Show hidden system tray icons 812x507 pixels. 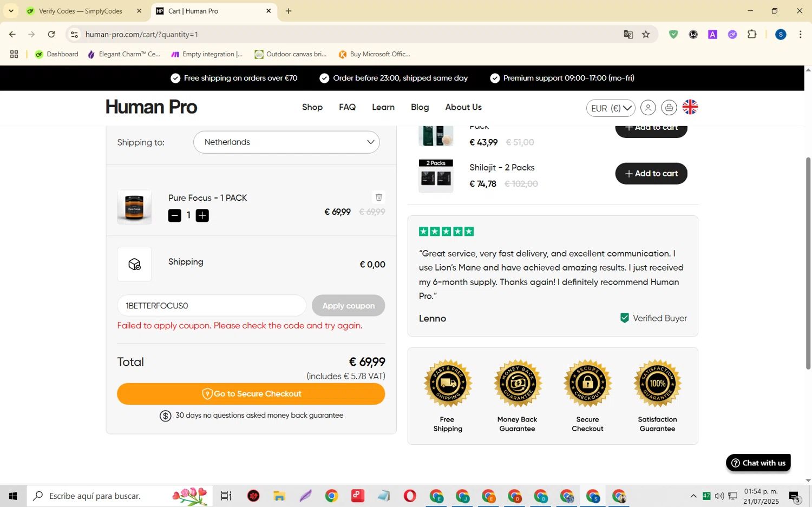693,496
